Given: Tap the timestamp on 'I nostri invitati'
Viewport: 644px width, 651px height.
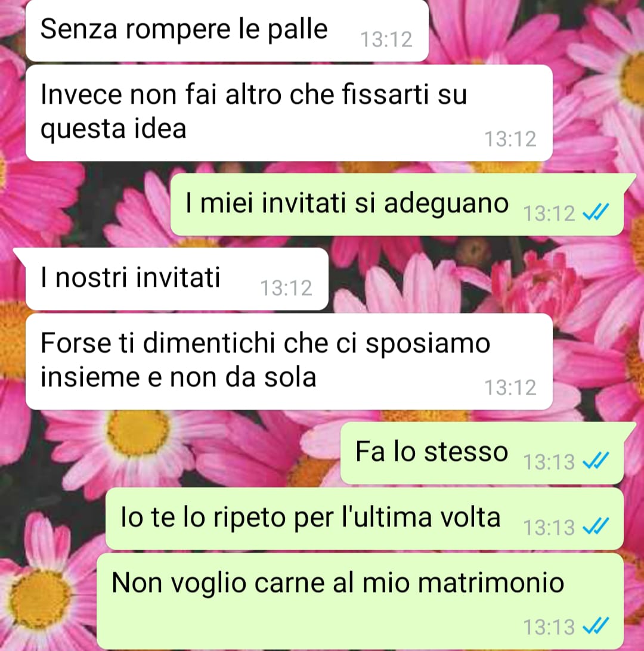Looking at the screenshot, I should 286,288.
